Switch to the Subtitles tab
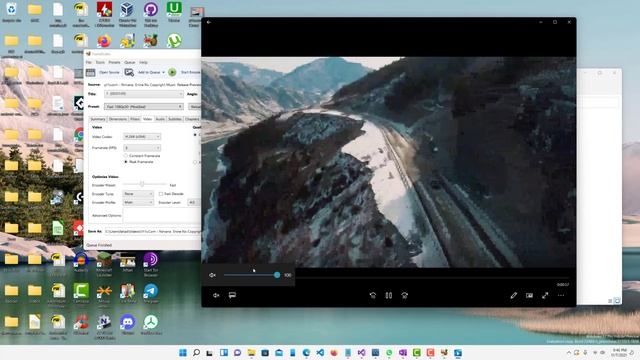 tap(175, 119)
